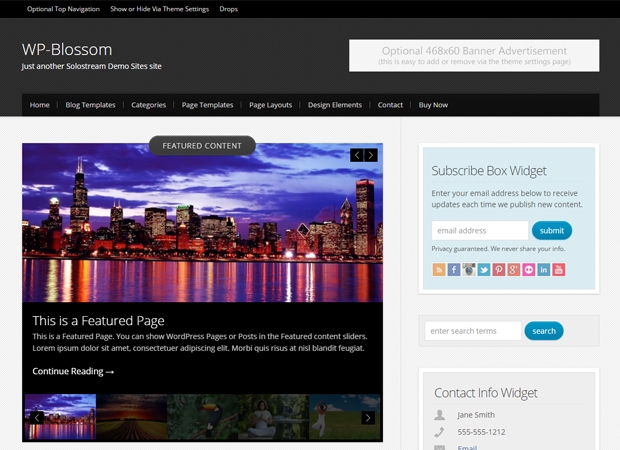Viewport: 620px width, 450px height.
Task: Go to next featured slide arrow
Action: click(371, 155)
